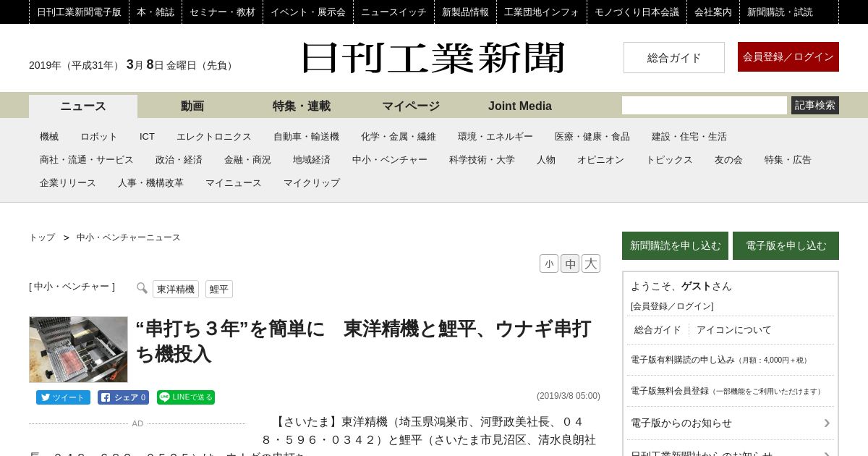Set the text size to 小

click(x=549, y=263)
